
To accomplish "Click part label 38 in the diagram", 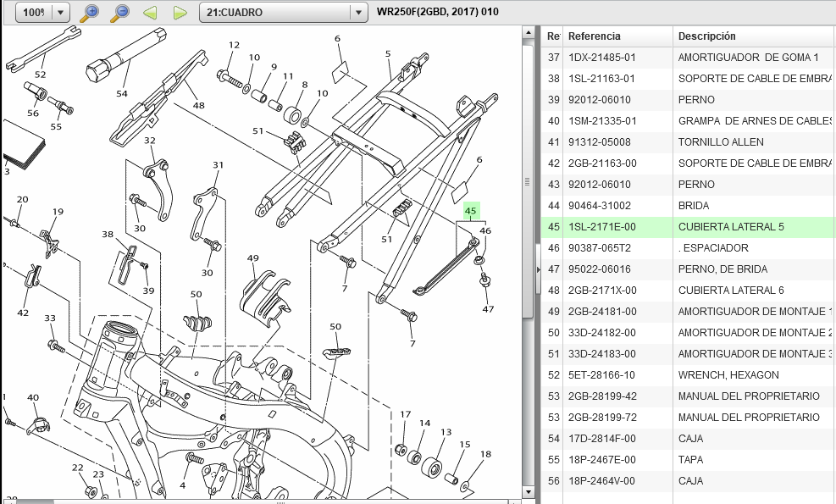I will pyautogui.click(x=108, y=234).
